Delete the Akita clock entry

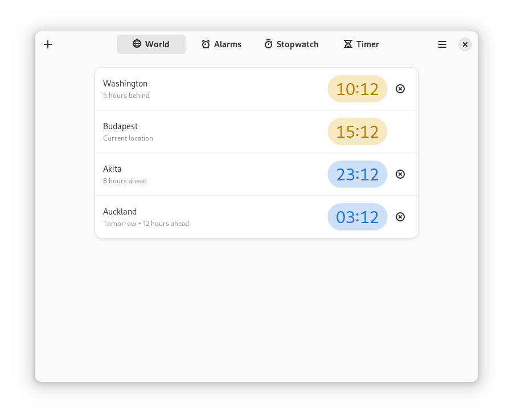point(400,174)
